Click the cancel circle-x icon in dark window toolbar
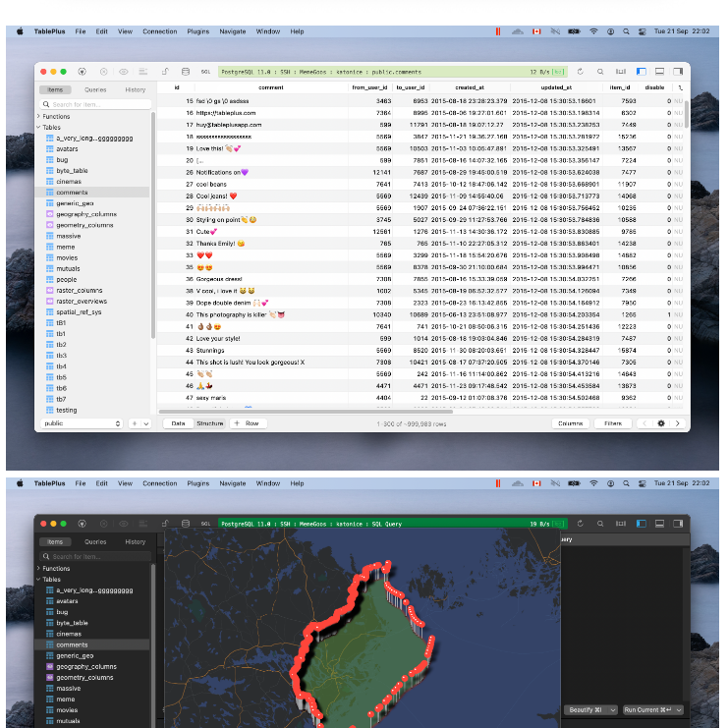 click(x=103, y=524)
